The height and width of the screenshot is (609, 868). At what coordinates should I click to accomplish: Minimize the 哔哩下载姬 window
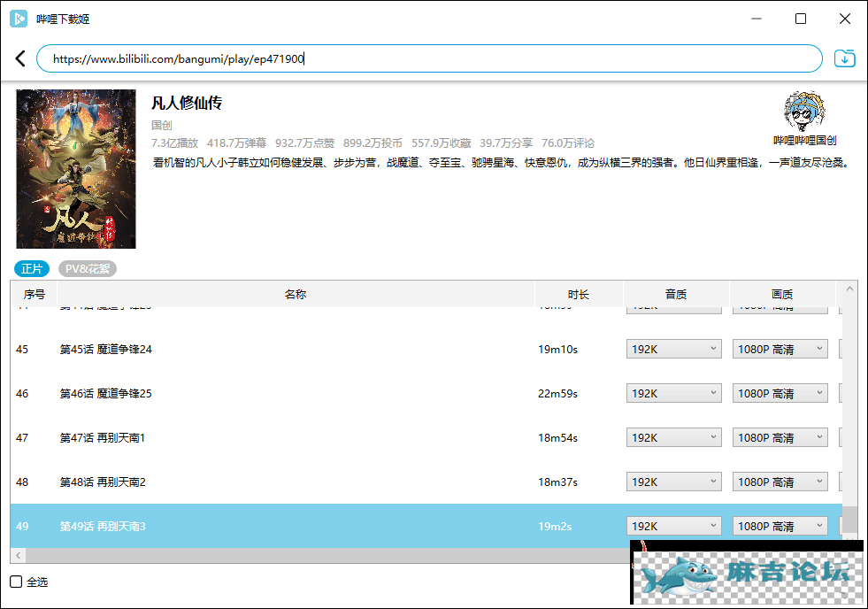(757, 19)
